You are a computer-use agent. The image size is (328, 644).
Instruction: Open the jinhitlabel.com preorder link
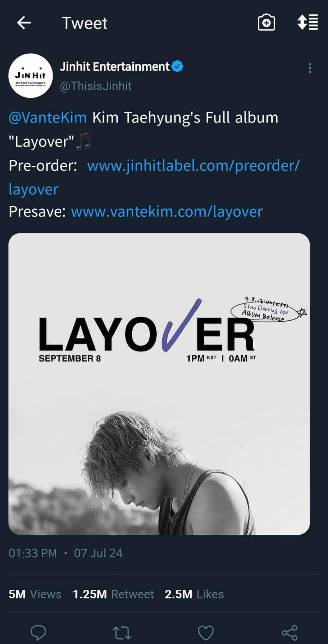154,177
